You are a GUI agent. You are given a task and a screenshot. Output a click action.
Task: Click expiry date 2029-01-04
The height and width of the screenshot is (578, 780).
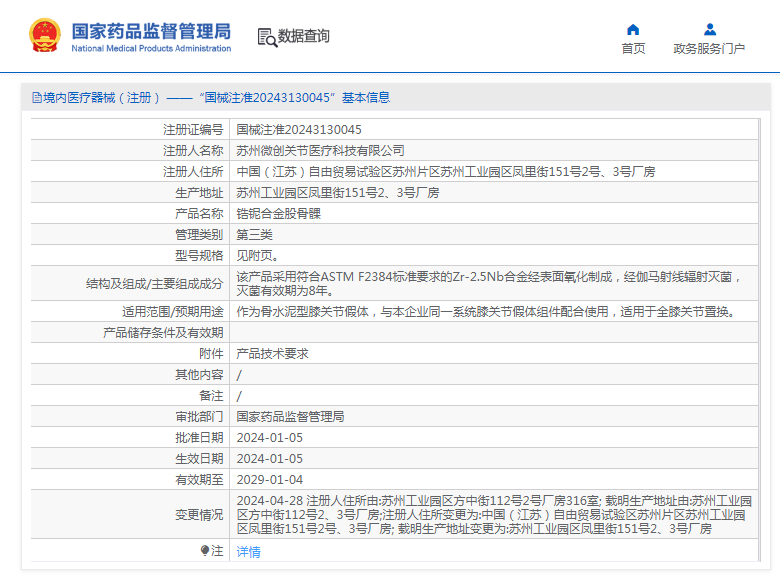(269, 480)
